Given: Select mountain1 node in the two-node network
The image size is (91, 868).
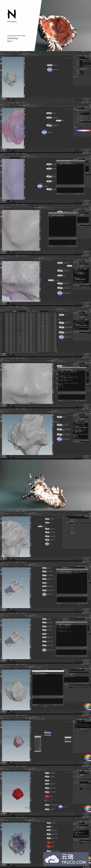Looking at the screenshot, I should pos(49,70).
